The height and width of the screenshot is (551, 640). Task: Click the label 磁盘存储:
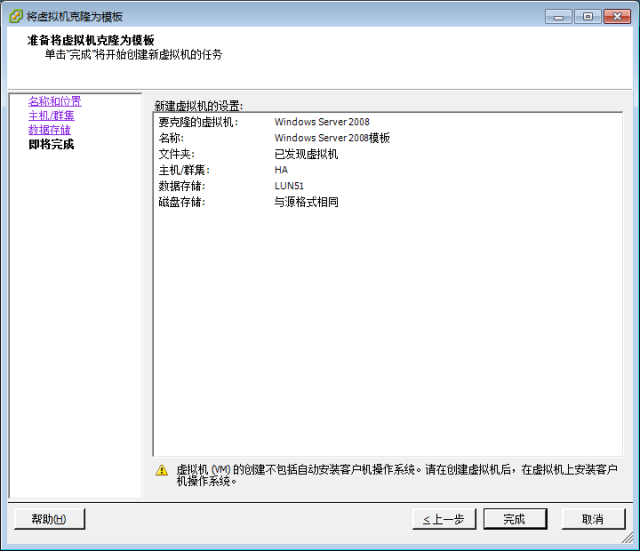(x=182, y=202)
